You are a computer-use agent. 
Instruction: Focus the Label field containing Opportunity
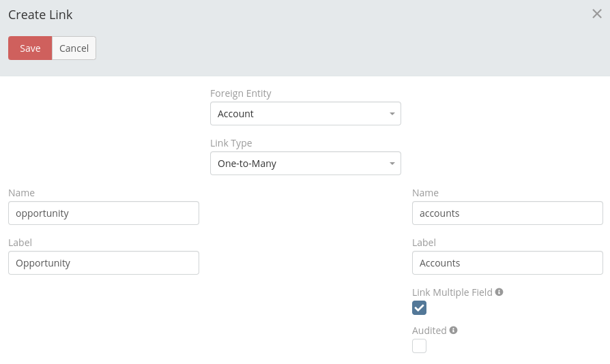(104, 263)
